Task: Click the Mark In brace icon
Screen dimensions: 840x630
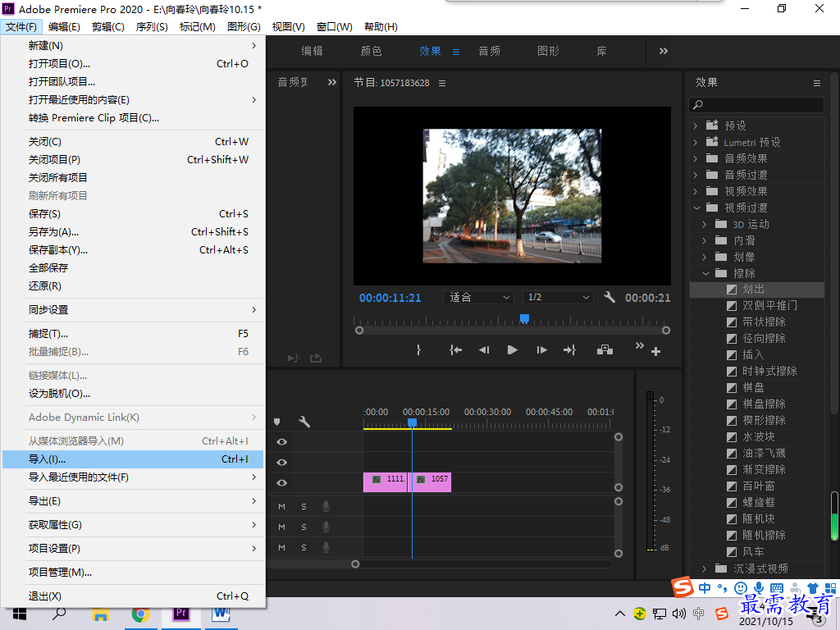Action: [x=418, y=349]
